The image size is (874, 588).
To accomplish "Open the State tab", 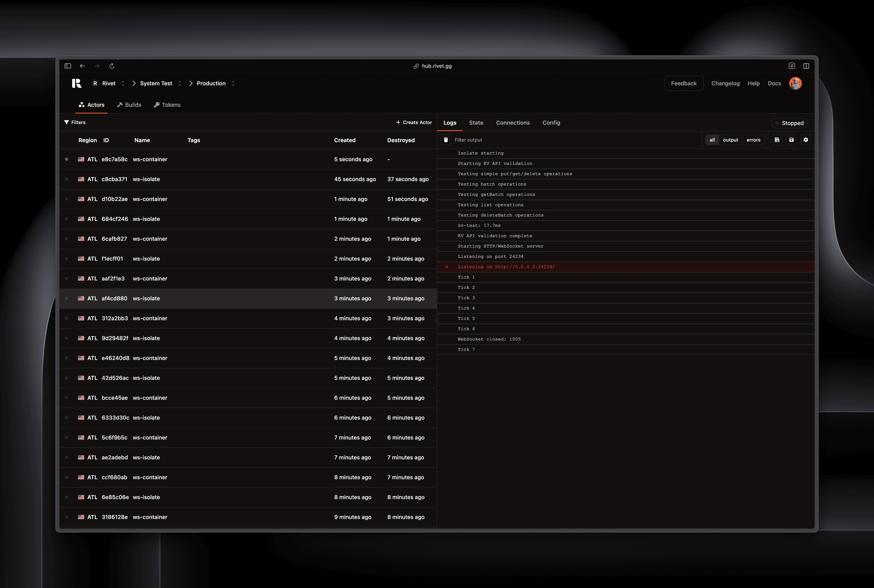I will pos(476,123).
